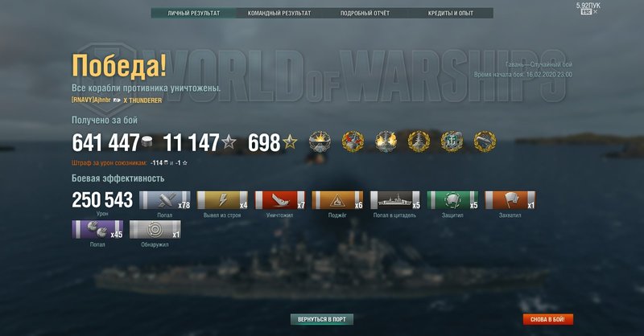Viewport: 644px width, 336px height.
Task: Click the first achievement medal
Action: pyautogui.click(x=320, y=141)
